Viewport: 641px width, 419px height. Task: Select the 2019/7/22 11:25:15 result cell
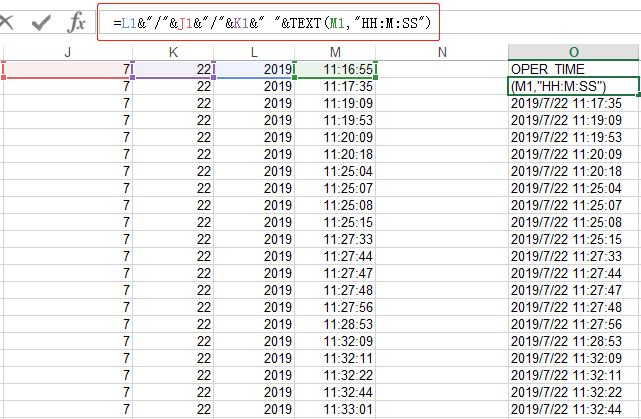click(x=574, y=240)
